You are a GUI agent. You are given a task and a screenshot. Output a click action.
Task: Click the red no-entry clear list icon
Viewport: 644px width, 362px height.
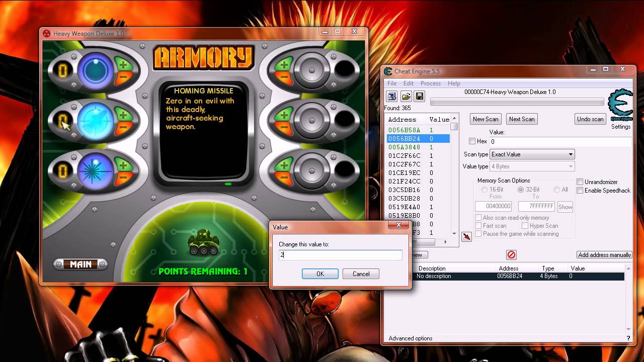511,255
